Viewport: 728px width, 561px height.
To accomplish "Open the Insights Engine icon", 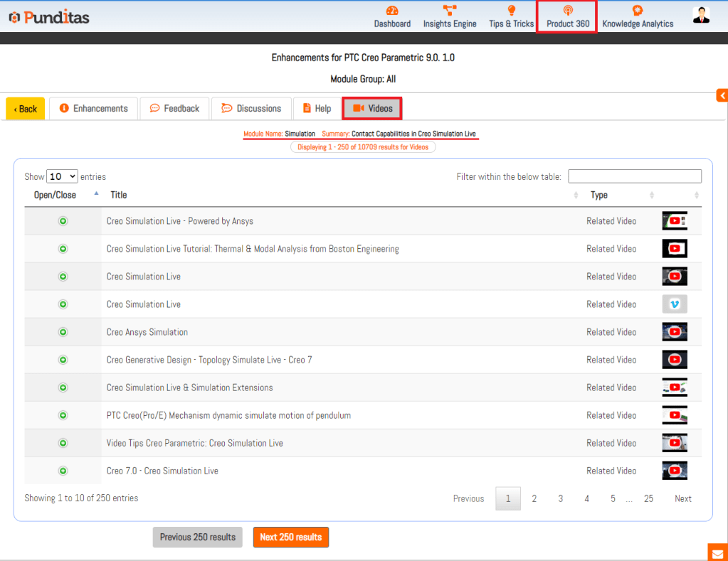I will click(x=450, y=11).
